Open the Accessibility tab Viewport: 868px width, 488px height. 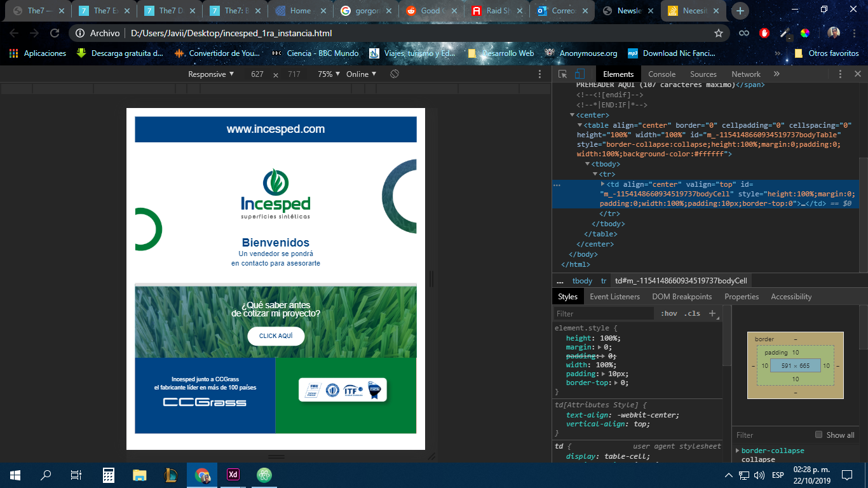[791, 297]
